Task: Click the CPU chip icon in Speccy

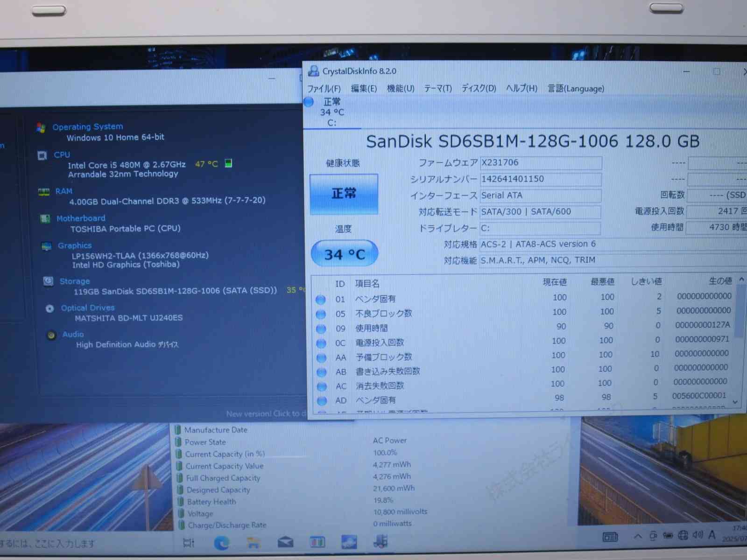Action: coord(42,155)
